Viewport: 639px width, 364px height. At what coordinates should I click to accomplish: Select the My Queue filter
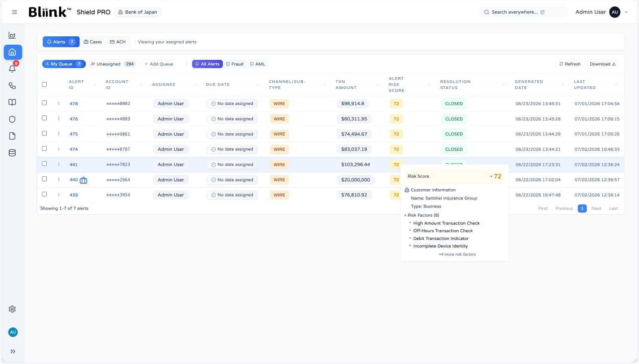64,64
